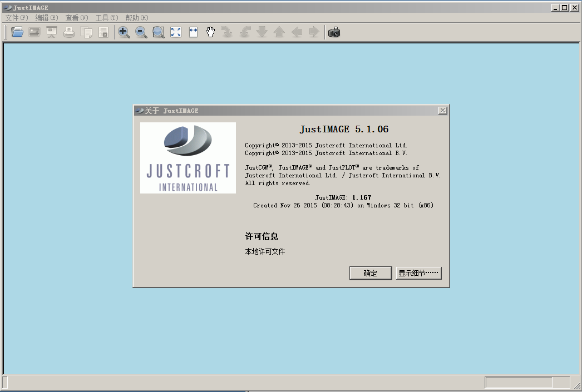Click the Justcroft International logo image
Image resolution: width=582 pixels, height=392 pixels.
[x=188, y=158]
